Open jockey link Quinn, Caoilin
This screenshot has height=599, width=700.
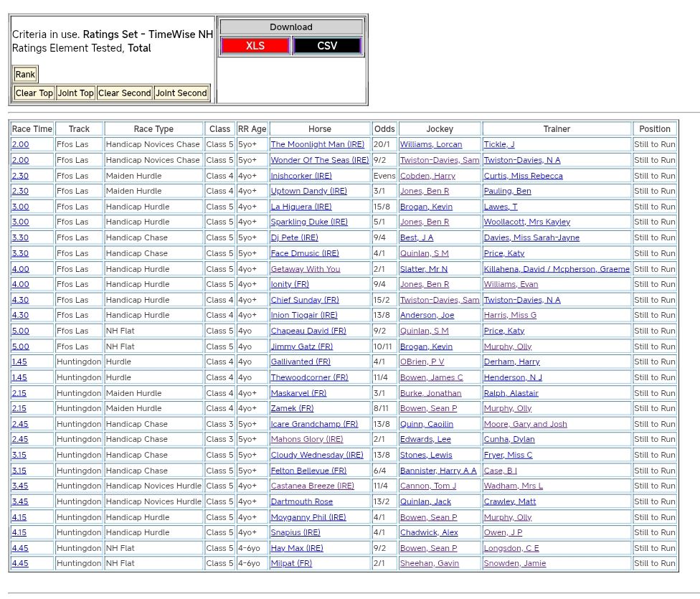(427, 425)
